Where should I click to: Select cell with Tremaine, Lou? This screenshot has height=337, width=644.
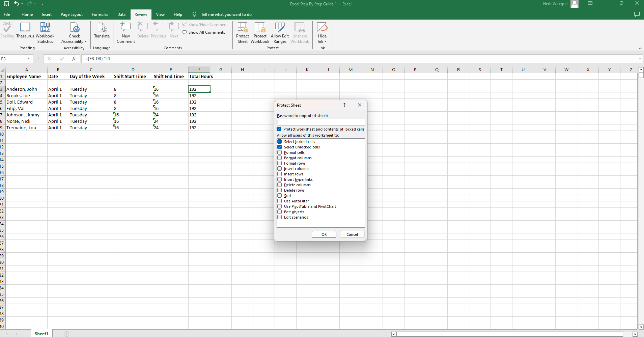click(26, 128)
